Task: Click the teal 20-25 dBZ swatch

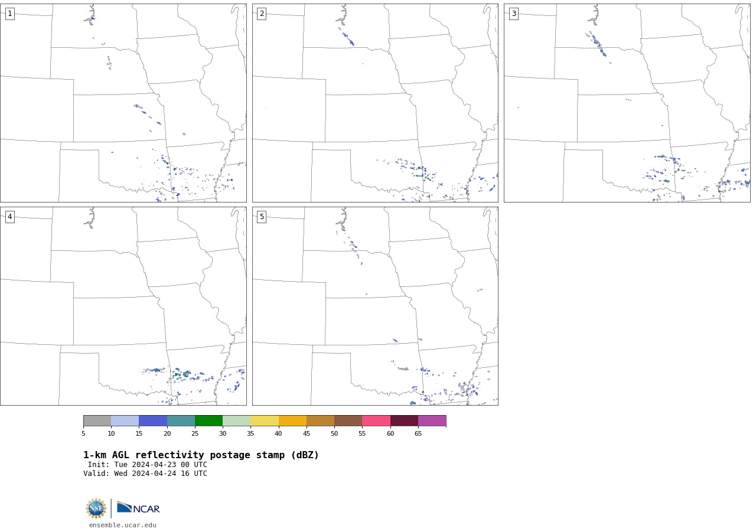Action: [181, 421]
